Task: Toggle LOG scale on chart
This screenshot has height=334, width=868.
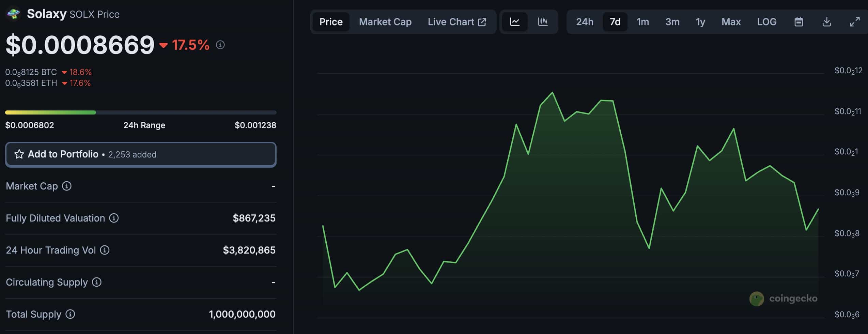Action: [x=767, y=22]
